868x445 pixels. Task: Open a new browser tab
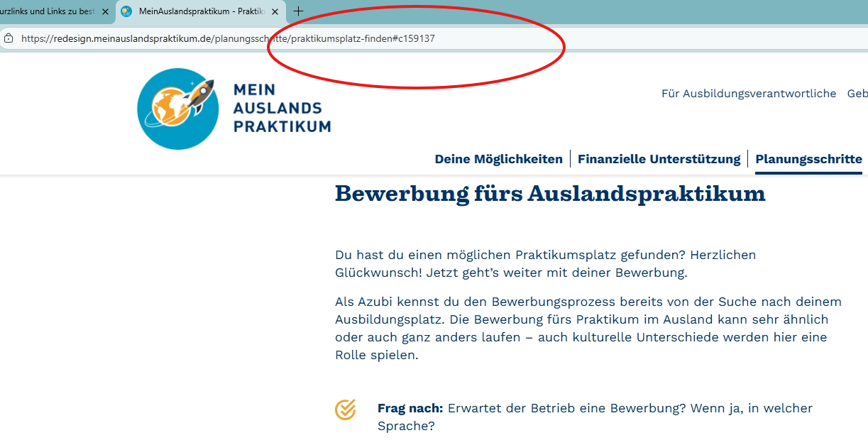[298, 11]
